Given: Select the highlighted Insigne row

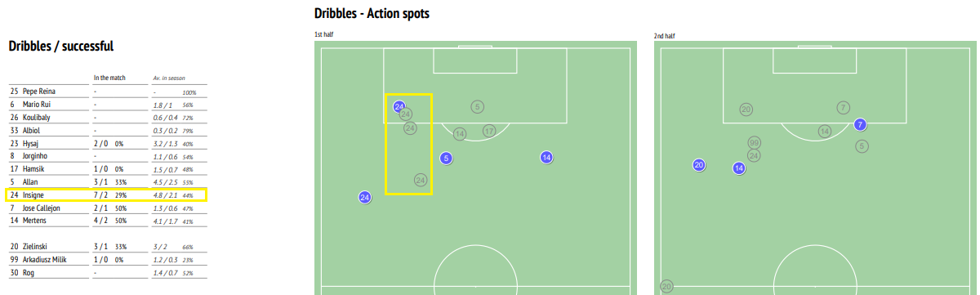Looking at the screenshot, I should point(107,195).
